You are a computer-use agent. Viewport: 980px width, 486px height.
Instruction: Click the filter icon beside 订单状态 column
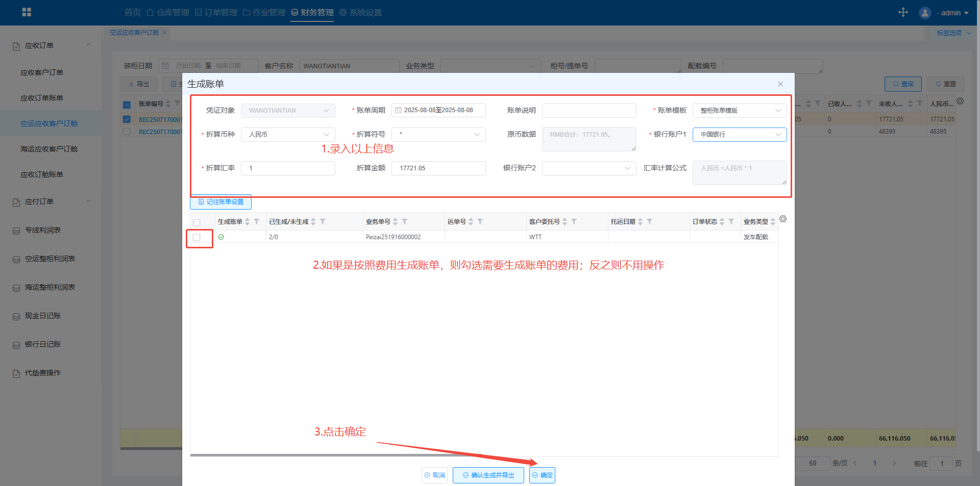click(x=731, y=222)
